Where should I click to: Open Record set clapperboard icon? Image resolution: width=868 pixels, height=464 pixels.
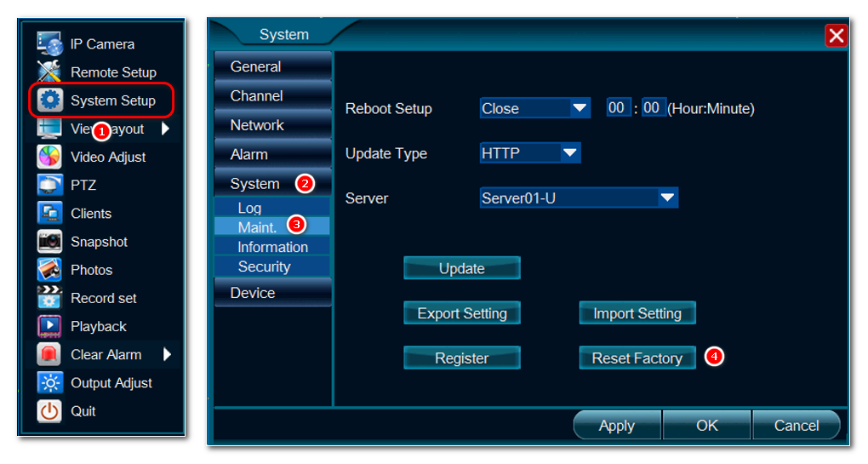[x=49, y=298]
